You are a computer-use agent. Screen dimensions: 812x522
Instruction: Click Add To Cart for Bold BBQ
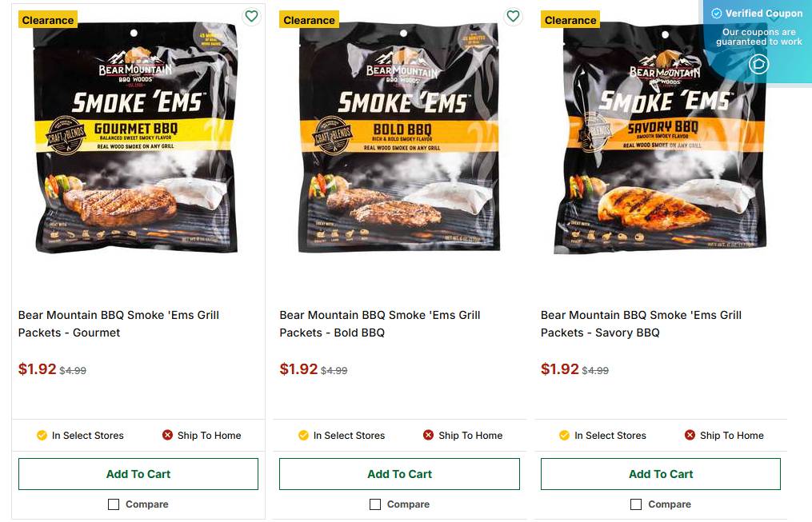pos(399,473)
